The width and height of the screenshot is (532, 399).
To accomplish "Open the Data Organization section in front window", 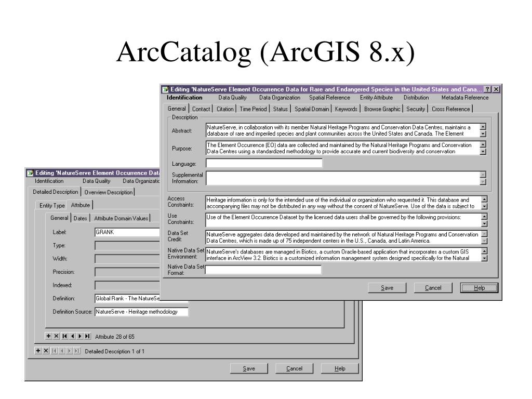I will click(280, 98).
